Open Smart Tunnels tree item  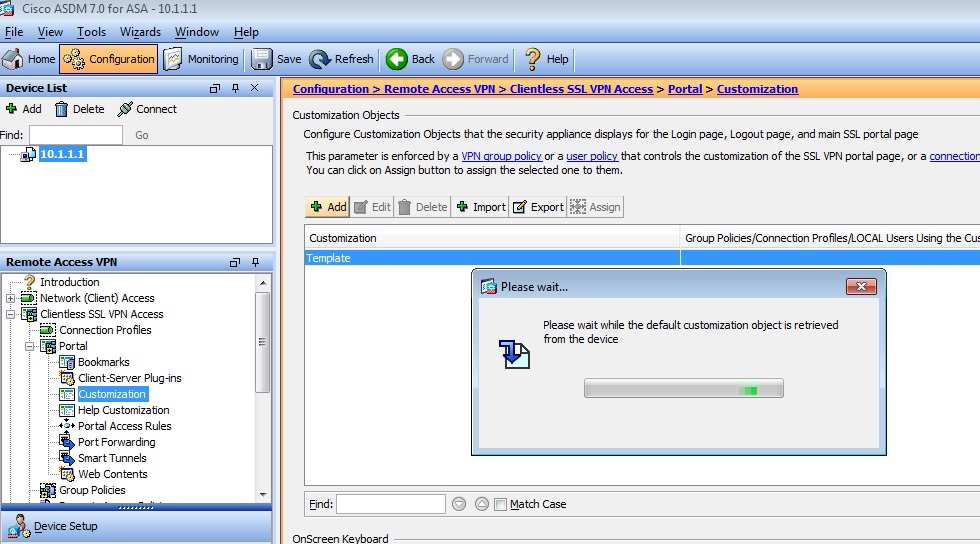click(x=112, y=458)
